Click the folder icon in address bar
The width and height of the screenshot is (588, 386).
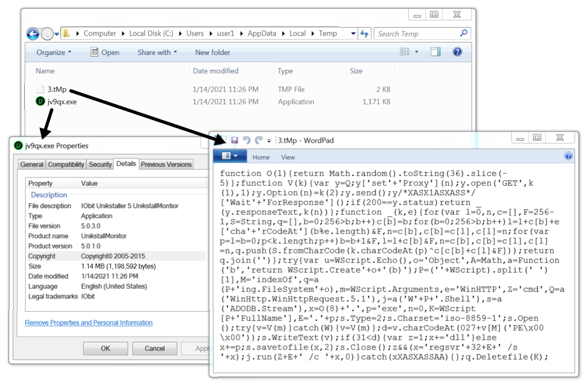(66, 33)
